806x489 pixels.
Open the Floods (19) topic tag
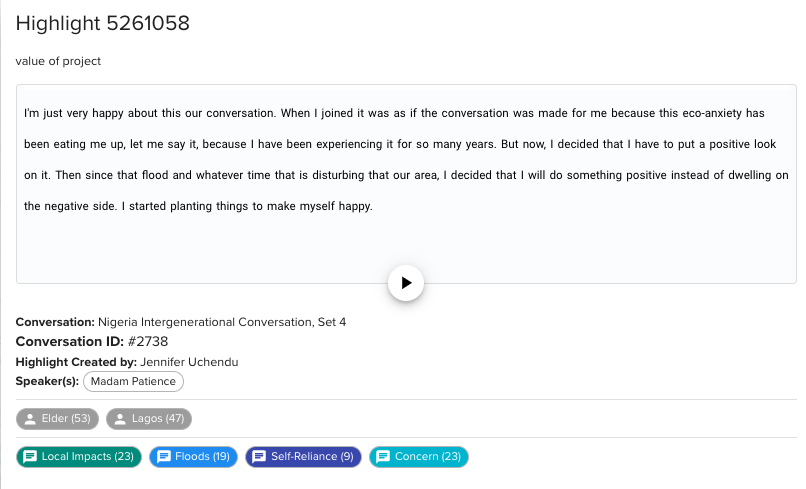(193, 457)
